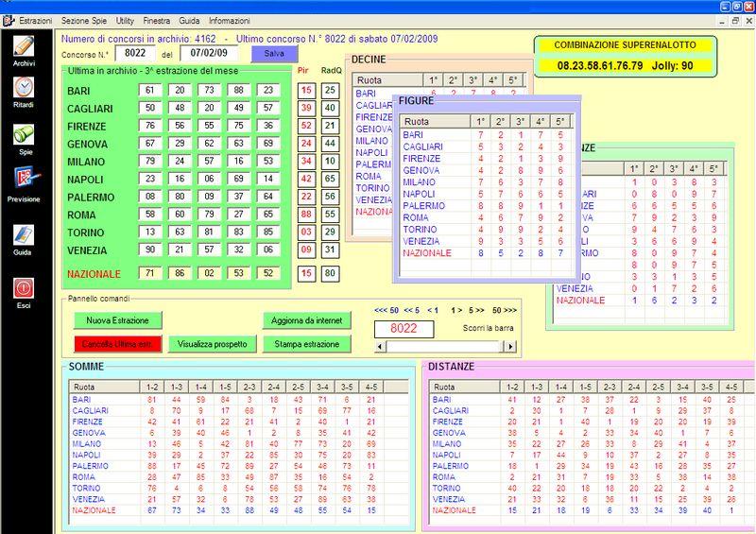Screen dimensions: 756x534
Task: Open the Finestra menu
Action: tap(157, 21)
